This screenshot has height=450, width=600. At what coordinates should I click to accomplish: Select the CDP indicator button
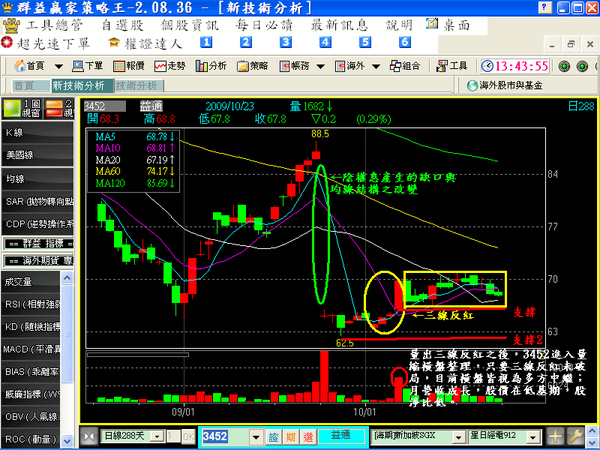tap(38, 224)
